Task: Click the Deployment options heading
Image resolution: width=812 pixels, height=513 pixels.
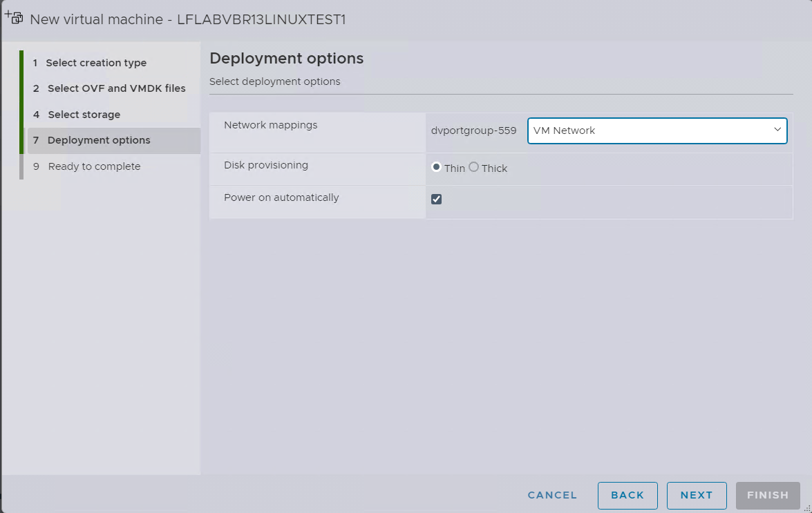Action: coord(286,58)
